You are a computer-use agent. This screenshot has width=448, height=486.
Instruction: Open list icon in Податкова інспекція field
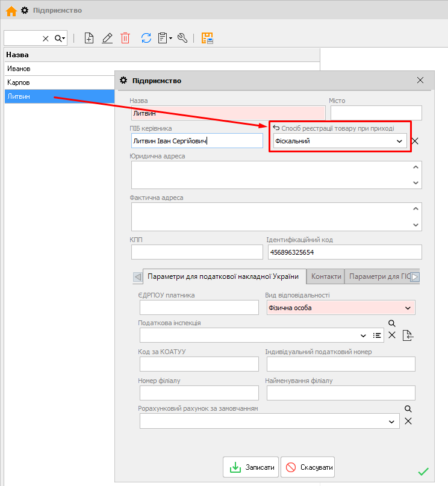point(377,335)
